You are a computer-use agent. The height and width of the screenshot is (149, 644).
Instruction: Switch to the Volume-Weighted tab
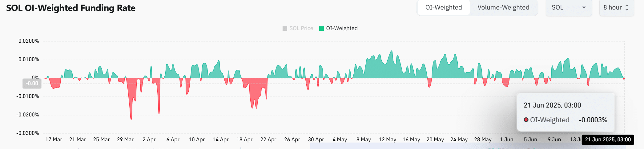(503, 7)
